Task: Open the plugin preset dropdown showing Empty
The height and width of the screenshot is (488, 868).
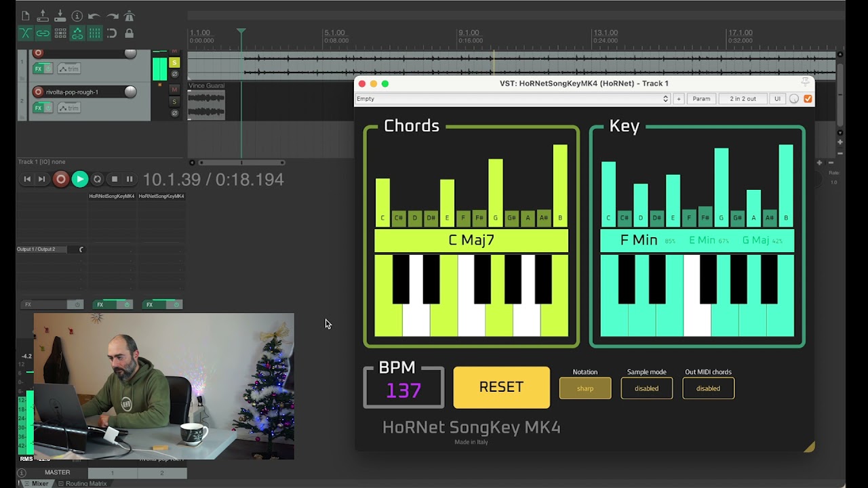Action: click(513, 99)
